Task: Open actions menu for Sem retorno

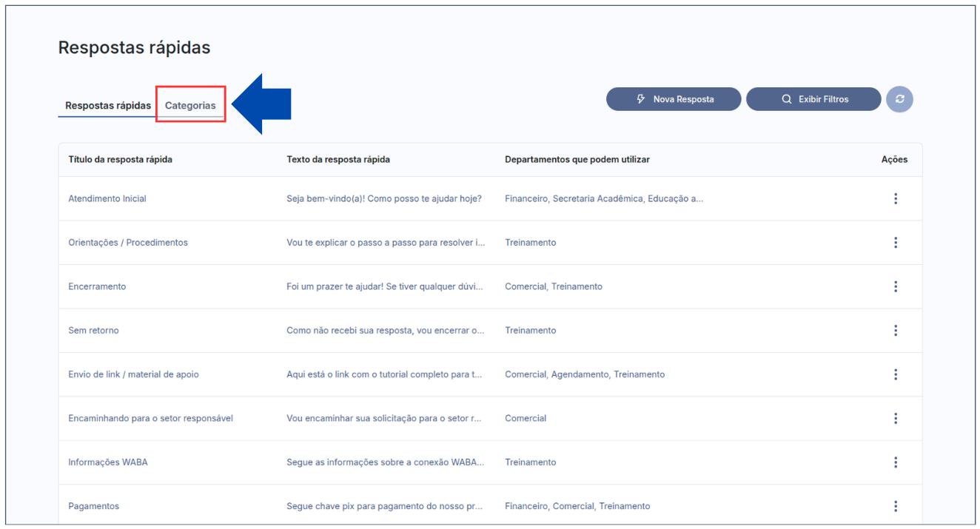Action: [895, 331]
